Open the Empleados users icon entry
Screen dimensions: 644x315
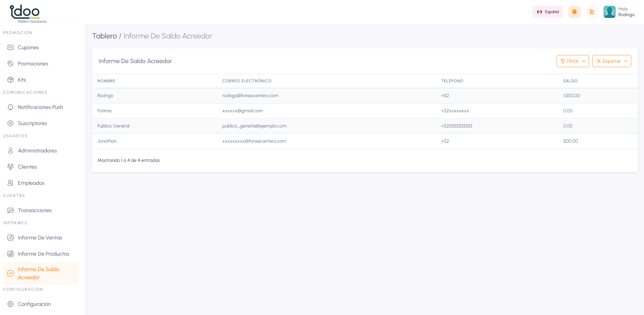[10, 183]
